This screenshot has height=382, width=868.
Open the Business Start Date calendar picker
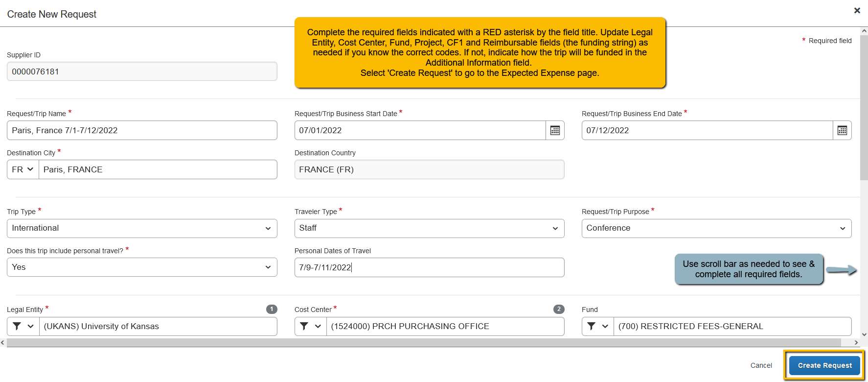(x=555, y=130)
